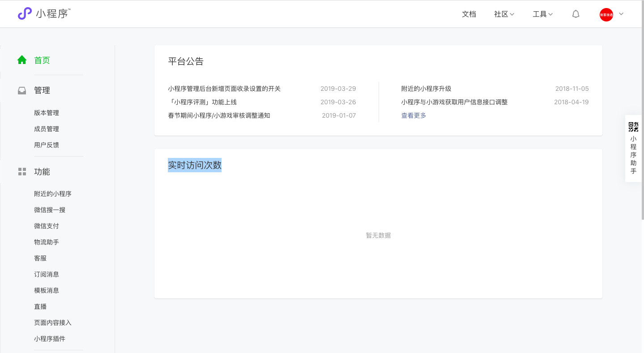
Task: Open announcement 春节期间小程序/小游戏审核调整通知
Action: pos(219,115)
